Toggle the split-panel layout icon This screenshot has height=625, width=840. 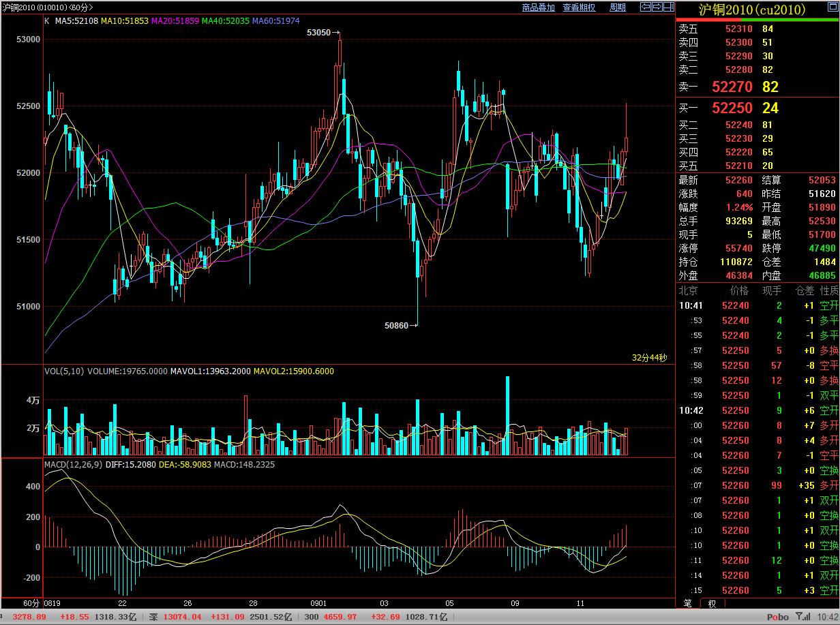pos(669,7)
